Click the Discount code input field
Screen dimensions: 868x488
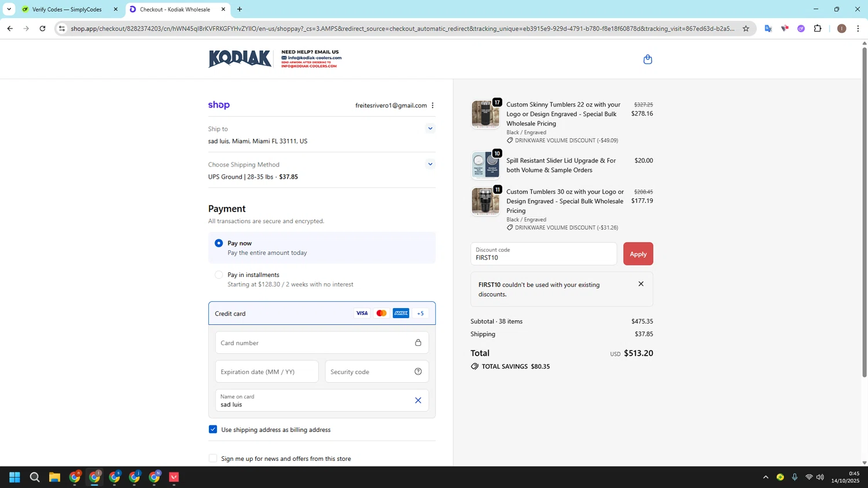(x=543, y=254)
